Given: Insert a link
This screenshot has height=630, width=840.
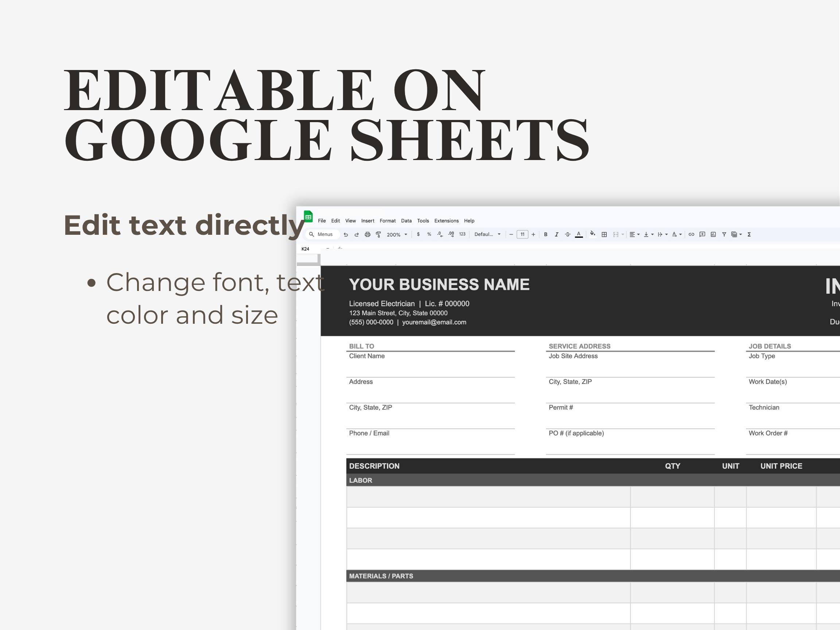Looking at the screenshot, I should click(x=691, y=234).
